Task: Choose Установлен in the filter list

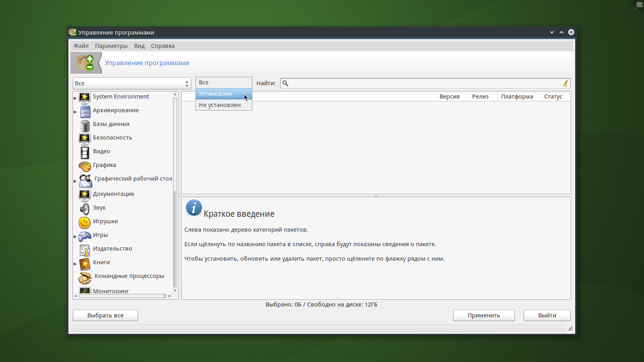Action: click(216, 94)
